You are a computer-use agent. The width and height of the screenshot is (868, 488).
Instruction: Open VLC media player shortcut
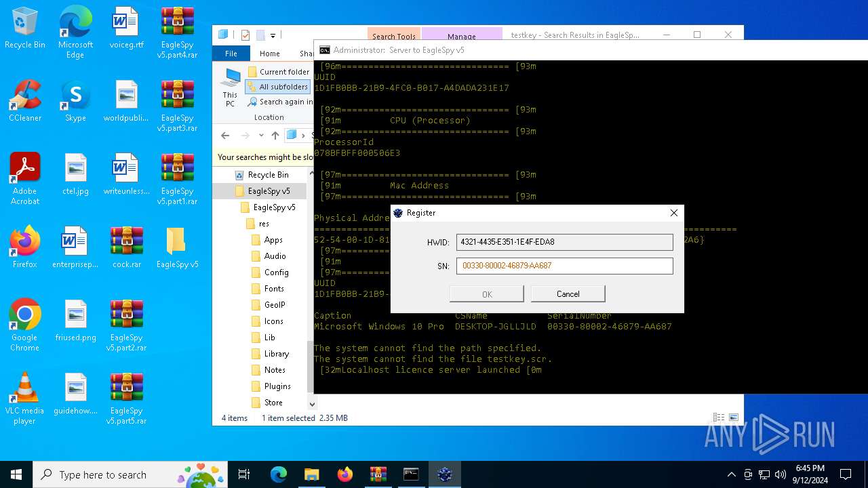click(x=25, y=399)
